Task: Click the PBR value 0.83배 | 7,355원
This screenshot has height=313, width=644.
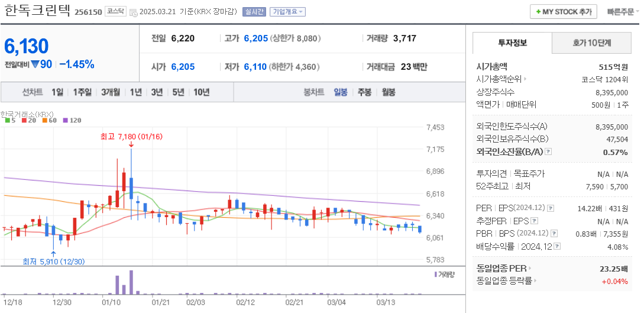Action: [601, 234]
